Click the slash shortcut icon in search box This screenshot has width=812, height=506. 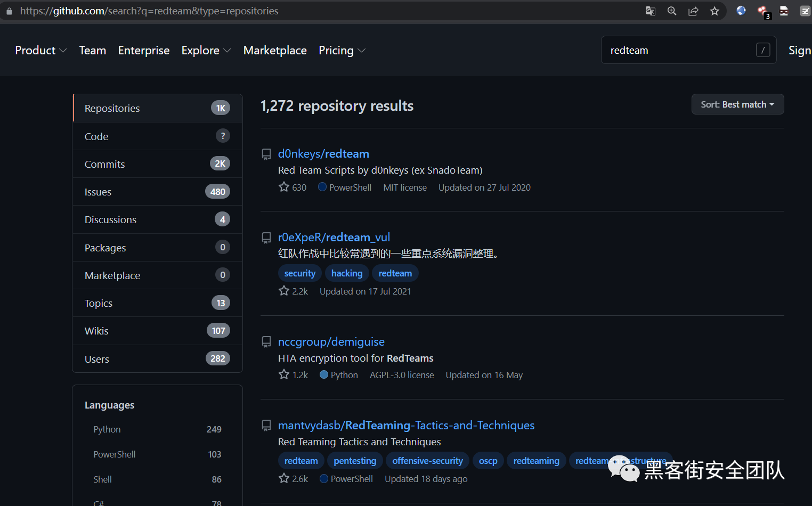763,50
